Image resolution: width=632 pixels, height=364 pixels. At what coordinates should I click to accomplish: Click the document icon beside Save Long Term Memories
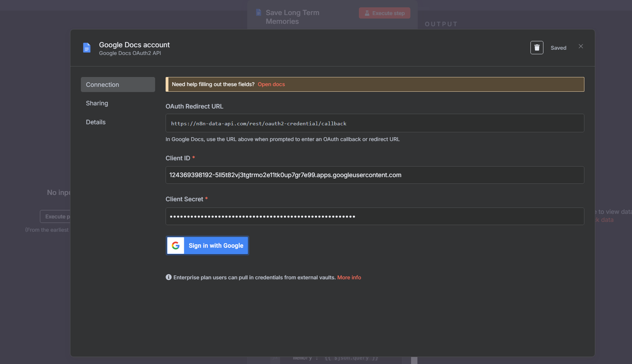pyautogui.click(x=259, y=13)
